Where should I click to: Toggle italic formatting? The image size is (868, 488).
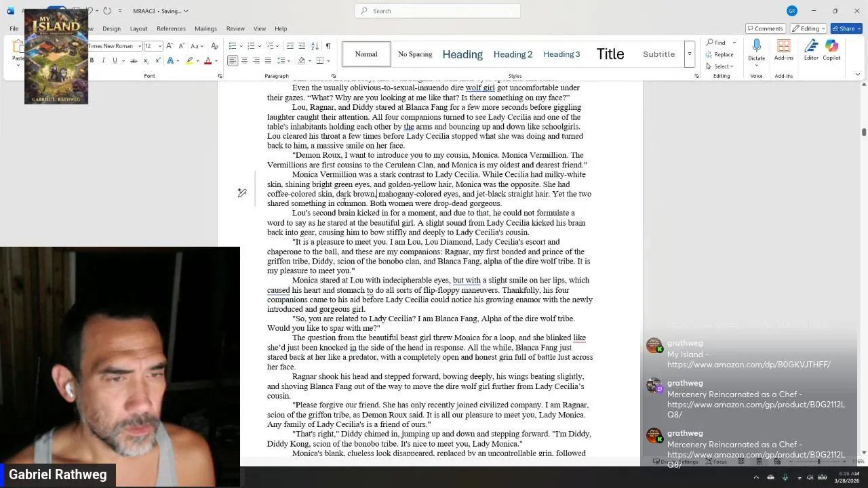pos(103,60)
